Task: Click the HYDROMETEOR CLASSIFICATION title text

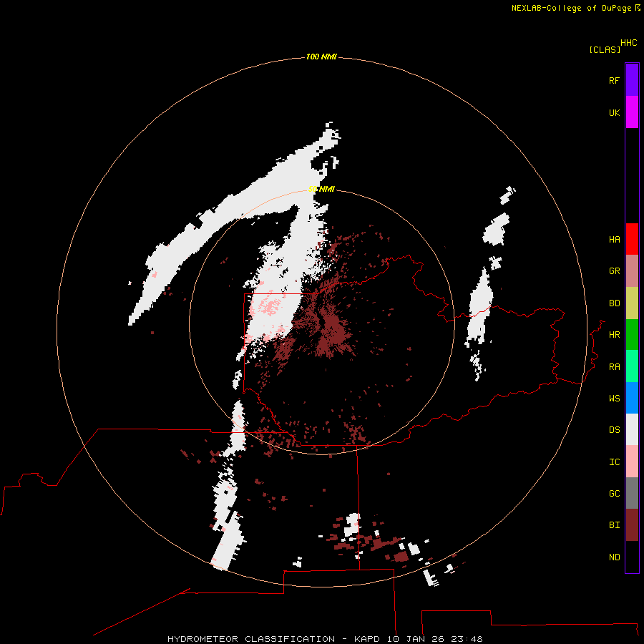Action: 251,639
